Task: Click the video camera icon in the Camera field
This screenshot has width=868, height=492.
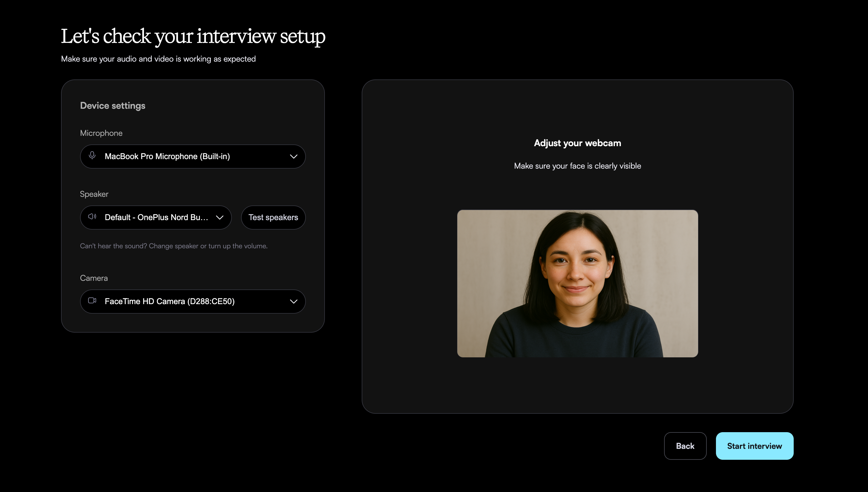Action: click(x=92, y=301)
